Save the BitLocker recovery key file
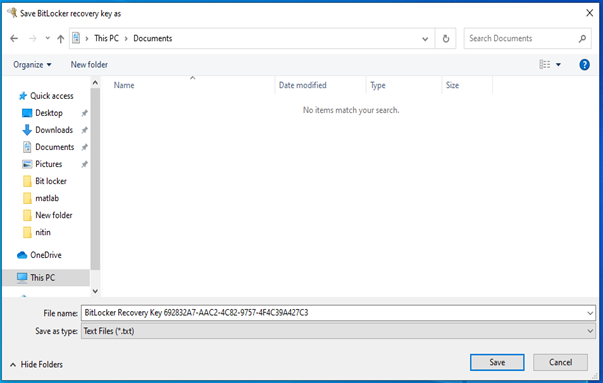603x383 pixels. [497, 362]
